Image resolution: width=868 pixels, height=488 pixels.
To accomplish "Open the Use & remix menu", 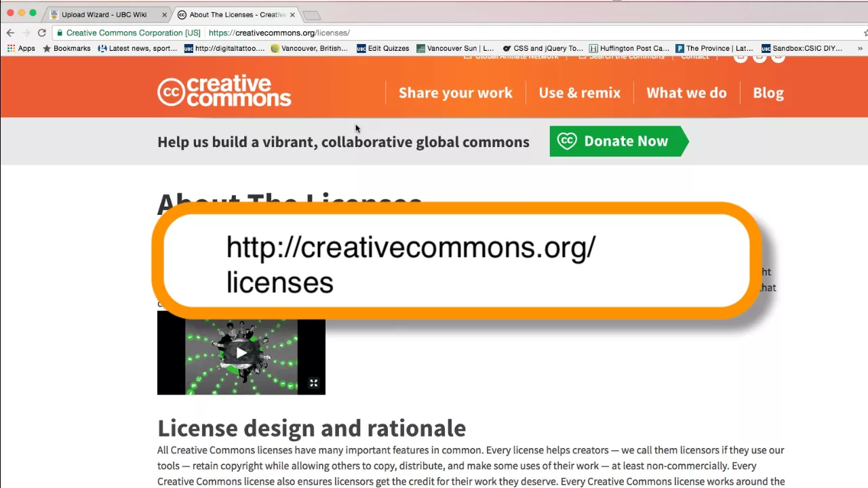I will 580,93.
